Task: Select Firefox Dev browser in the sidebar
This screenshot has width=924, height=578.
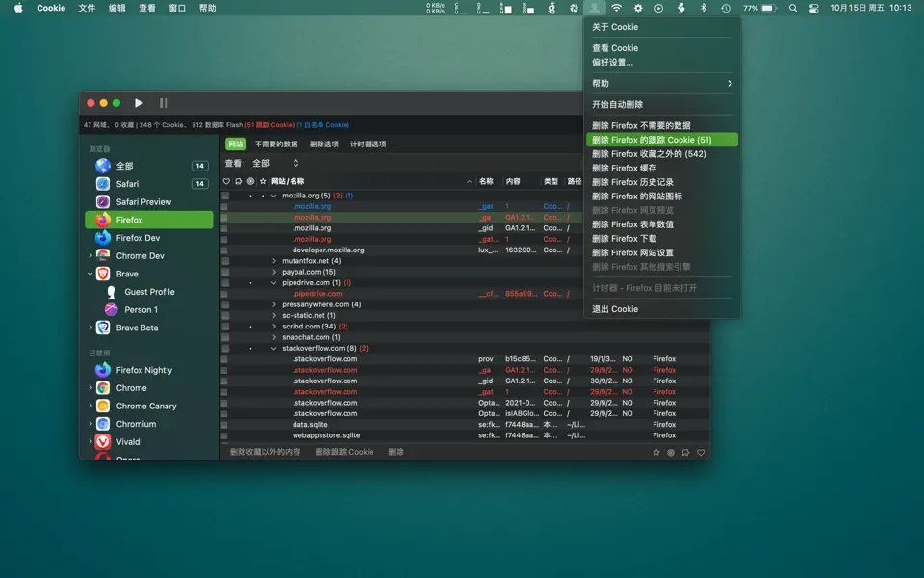Action: pyautogui.click(x=138, y=238)
